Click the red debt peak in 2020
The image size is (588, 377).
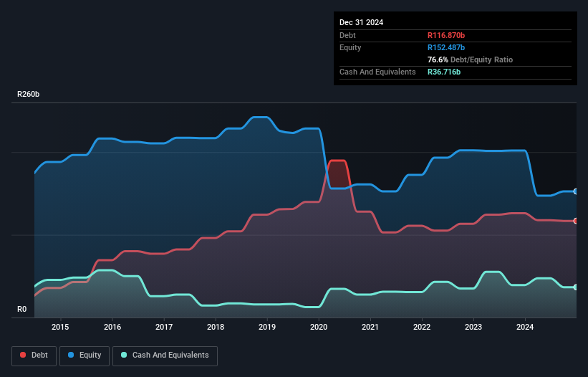tap(337, 161)
